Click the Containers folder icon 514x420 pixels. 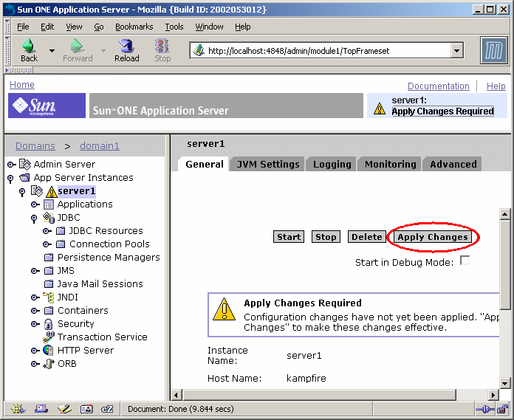49,311
